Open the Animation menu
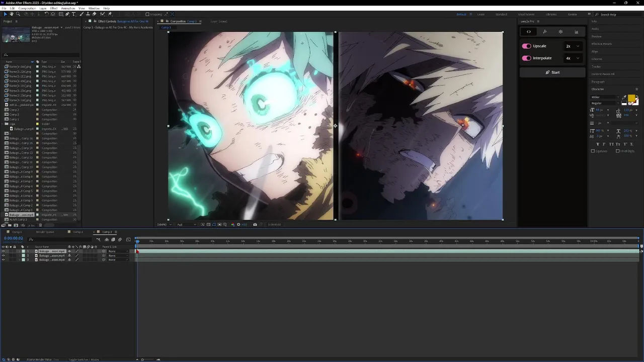644x362 pixels. click(x=68, y=9)
